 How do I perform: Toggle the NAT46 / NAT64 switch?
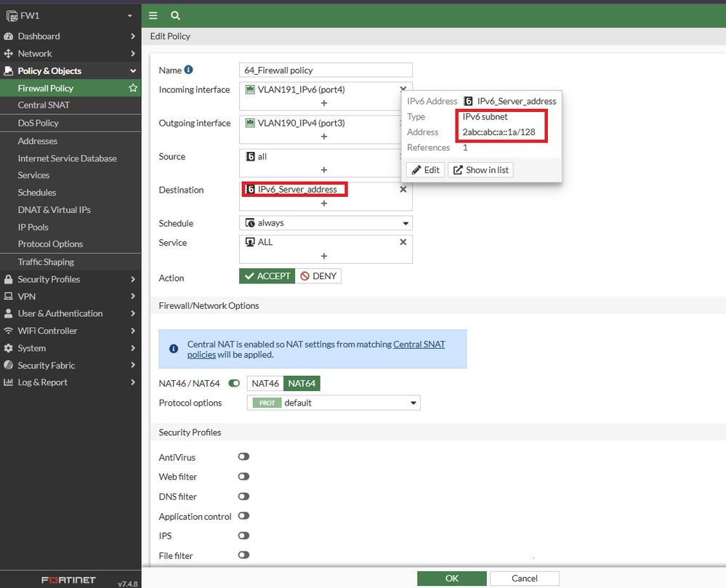tap(234, 383)
